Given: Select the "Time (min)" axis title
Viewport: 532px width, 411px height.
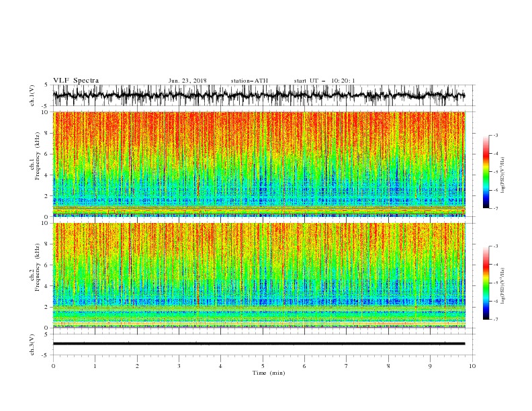Looking at the screenshot, I should [x=269, y=373].
